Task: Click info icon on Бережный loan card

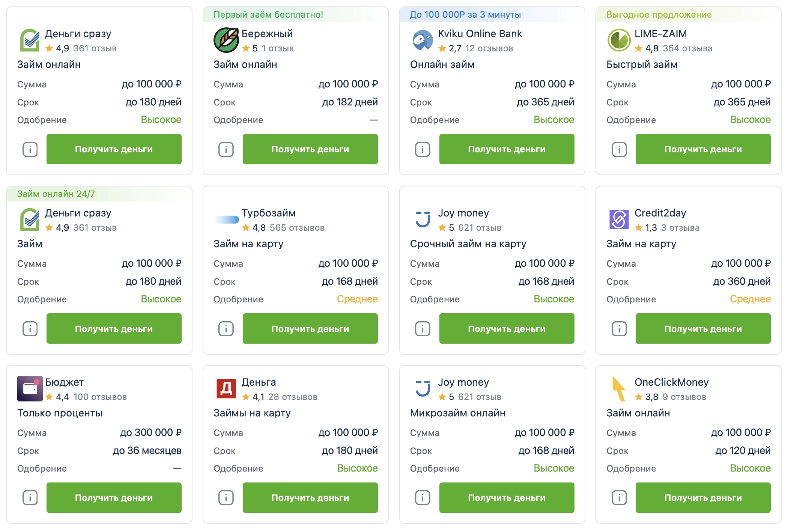Action: [226, 149]
